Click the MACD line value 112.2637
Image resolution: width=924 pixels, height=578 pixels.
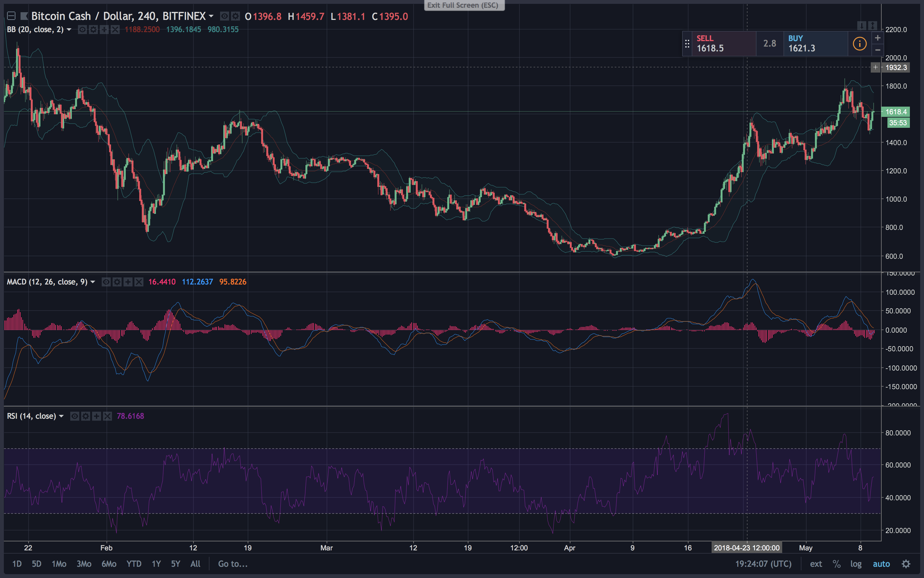point(197,282)
